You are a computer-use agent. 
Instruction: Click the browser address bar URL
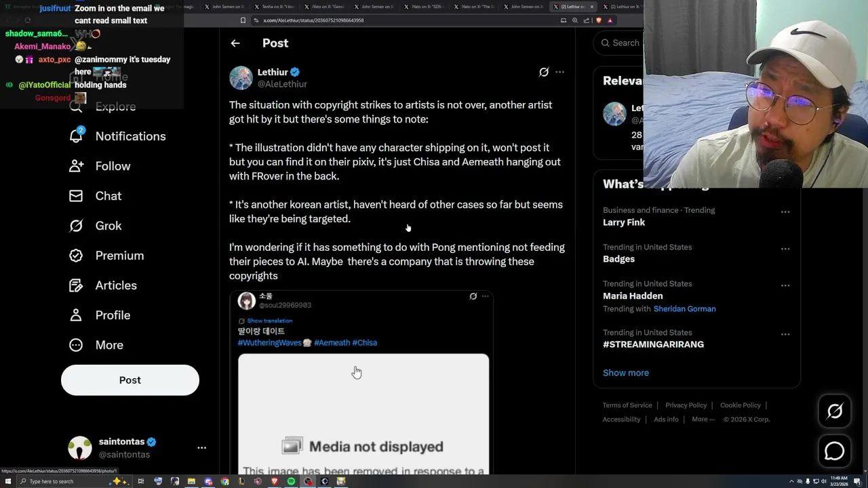(314, 20)
